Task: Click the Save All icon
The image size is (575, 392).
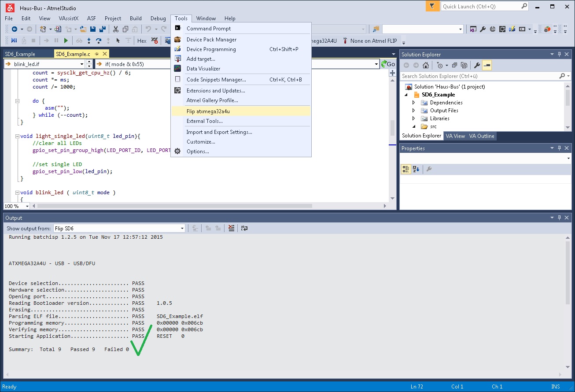Action: pos(103,29)
